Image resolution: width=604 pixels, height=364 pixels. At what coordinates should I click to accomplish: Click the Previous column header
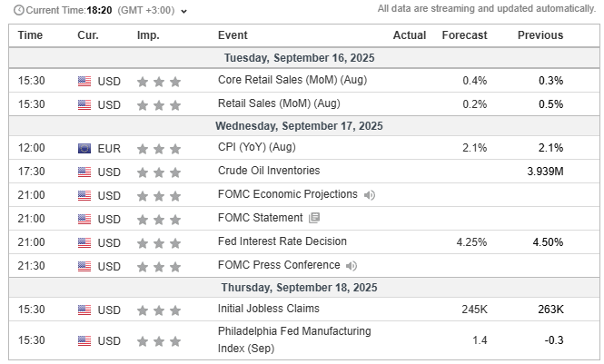540,35
